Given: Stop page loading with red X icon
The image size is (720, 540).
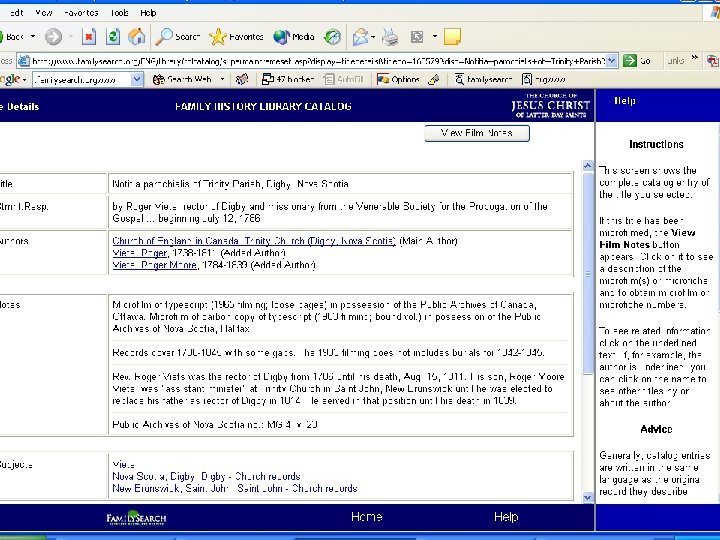Looking at the screenshot, I should point(89,37).
